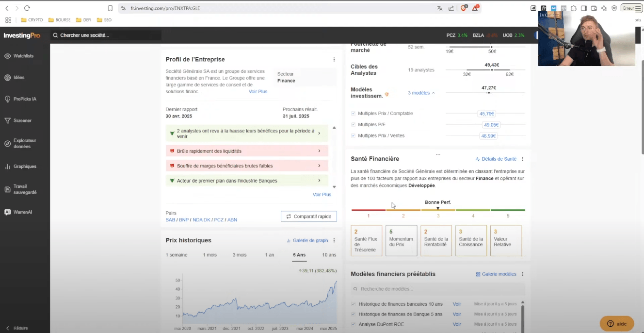The height and width of the screenshot is (333, 644).
Task: Select the 1 an chart range tab
Action: click(x=269, y=255)
